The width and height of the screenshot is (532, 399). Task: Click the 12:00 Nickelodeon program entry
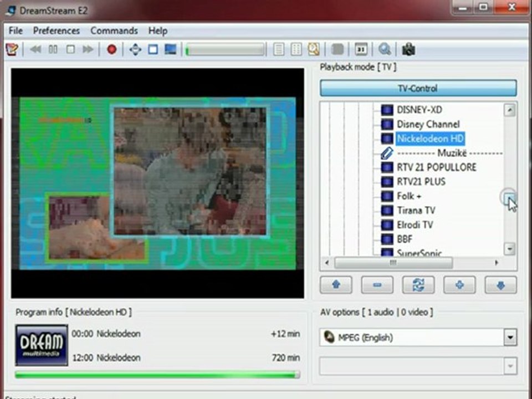[x=106, y=357]
